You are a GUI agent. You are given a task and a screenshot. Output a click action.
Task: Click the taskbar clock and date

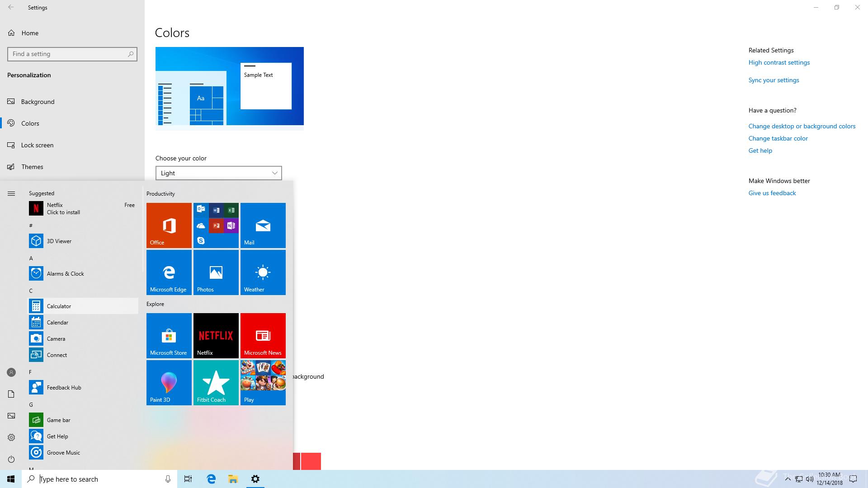tap(829, 479)
